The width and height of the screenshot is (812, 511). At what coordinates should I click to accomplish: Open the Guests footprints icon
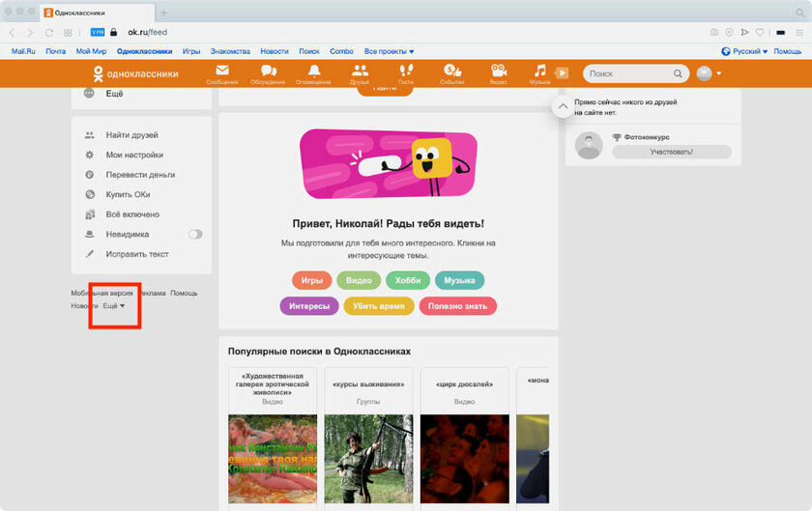click(x=406, y=71)
